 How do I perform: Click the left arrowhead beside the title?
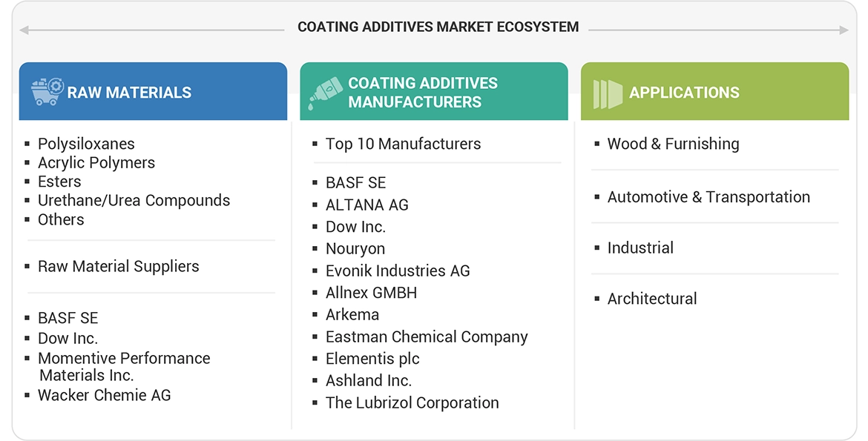tap(24, 30)
